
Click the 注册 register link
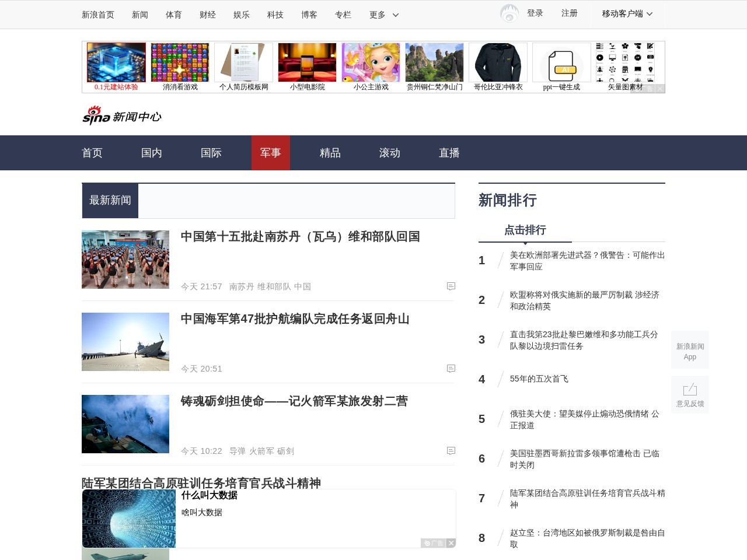point(569,13)
